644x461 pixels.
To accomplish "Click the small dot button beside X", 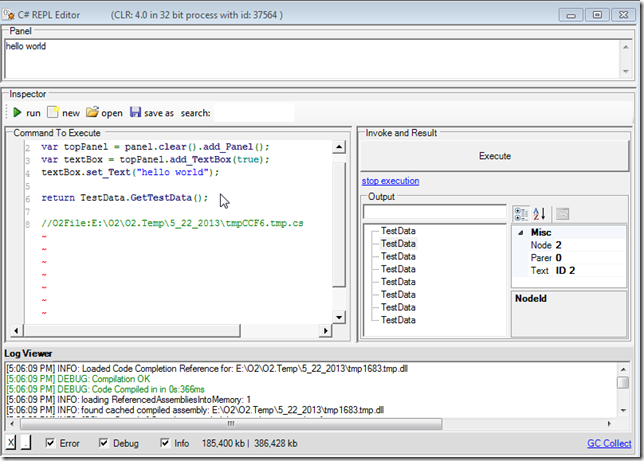I will [26, 443].
